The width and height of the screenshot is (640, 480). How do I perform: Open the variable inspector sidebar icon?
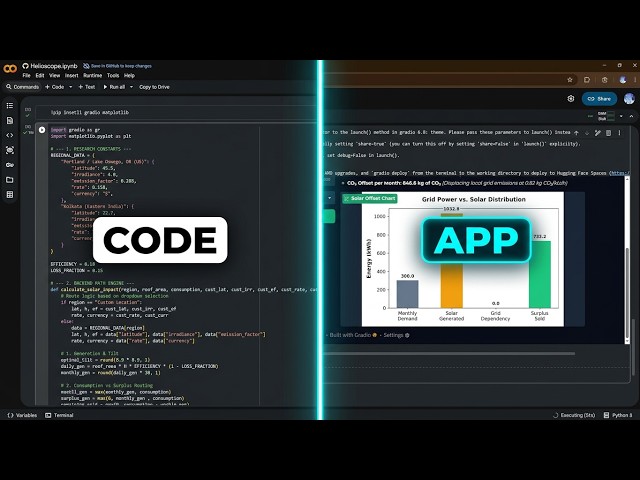tap(10, 150)
